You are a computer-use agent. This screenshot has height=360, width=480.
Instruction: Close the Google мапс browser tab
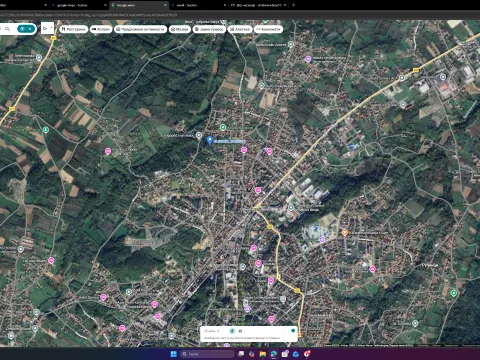point(165,5)
